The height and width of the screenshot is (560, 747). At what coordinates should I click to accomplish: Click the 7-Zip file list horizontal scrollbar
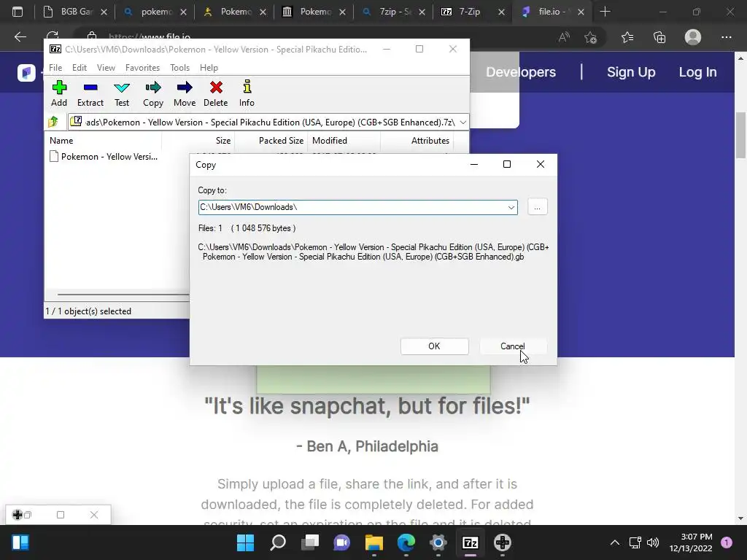123,295
